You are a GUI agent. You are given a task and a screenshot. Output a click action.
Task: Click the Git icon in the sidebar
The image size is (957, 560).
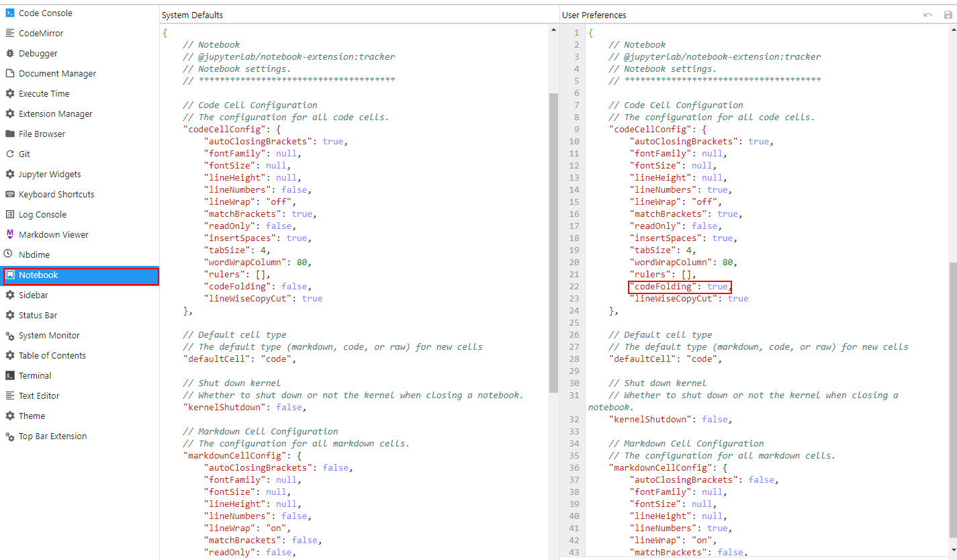coord(11,154)
